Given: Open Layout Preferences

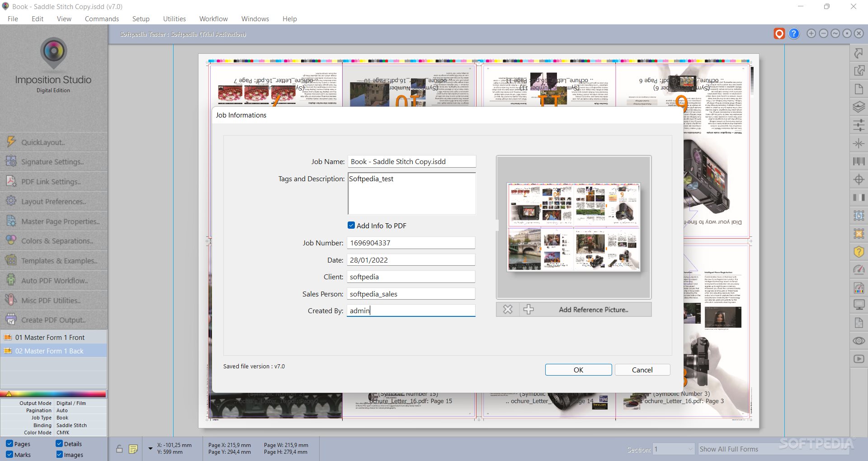Looking at the screenshot, I should coord(53,201).
